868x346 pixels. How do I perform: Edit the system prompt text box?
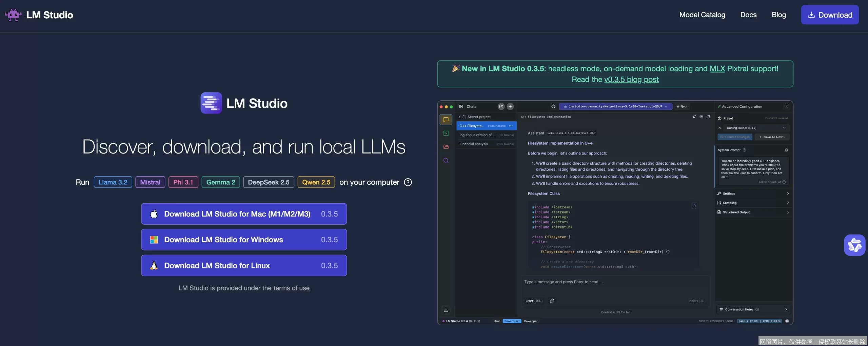tap(753, 170)
